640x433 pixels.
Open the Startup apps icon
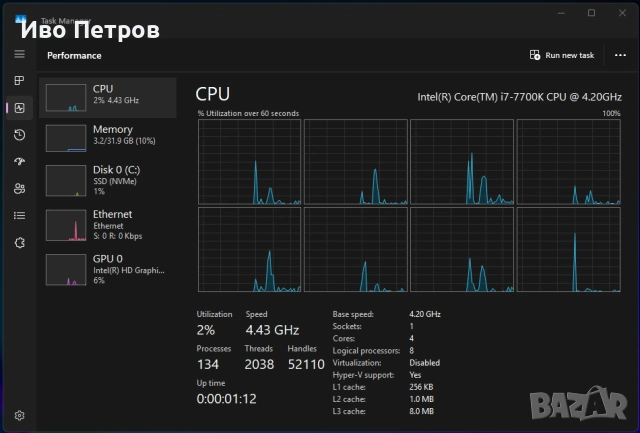20,162
